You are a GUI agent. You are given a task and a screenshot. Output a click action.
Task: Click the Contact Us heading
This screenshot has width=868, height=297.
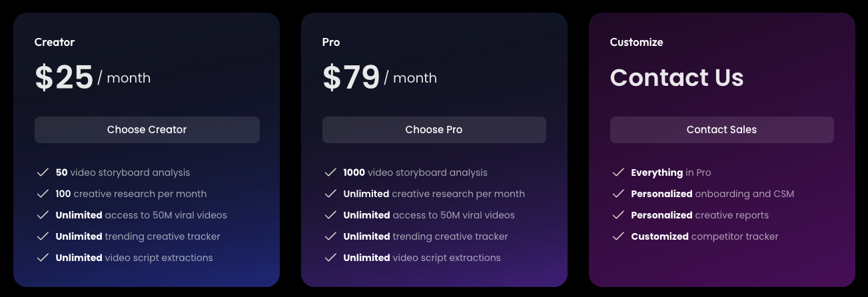pos(676,78)
